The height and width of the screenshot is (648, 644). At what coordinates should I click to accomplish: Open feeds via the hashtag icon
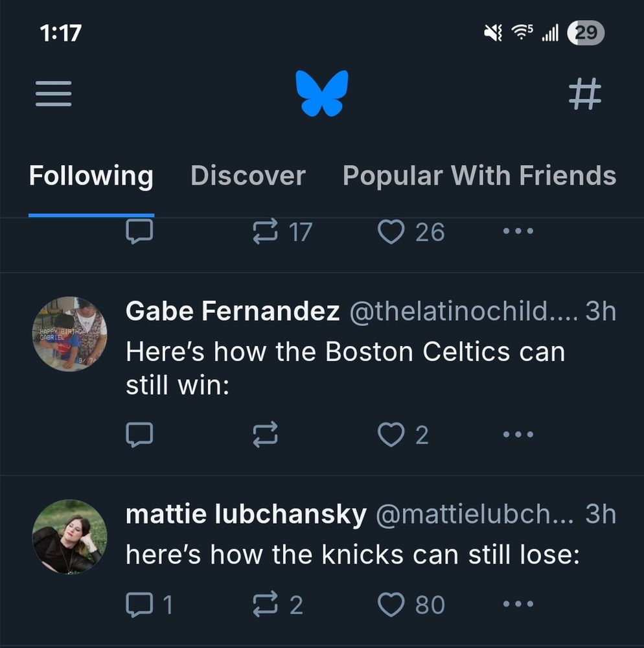click(584, 94)
